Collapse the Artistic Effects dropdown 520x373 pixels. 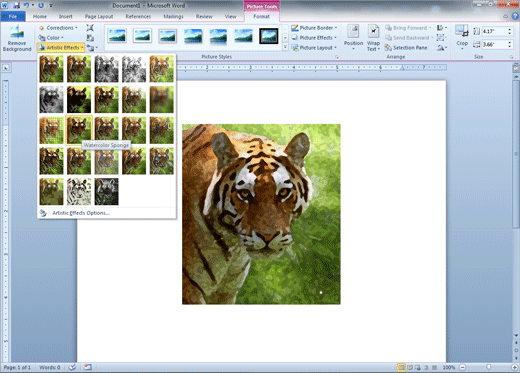pos(61,48)
